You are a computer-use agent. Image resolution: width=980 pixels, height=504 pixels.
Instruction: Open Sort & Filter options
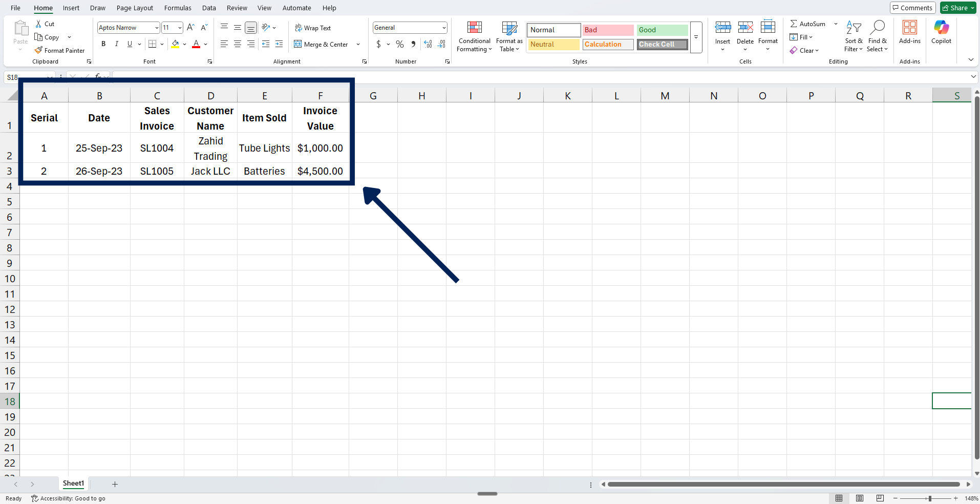(x=854, y=36)
